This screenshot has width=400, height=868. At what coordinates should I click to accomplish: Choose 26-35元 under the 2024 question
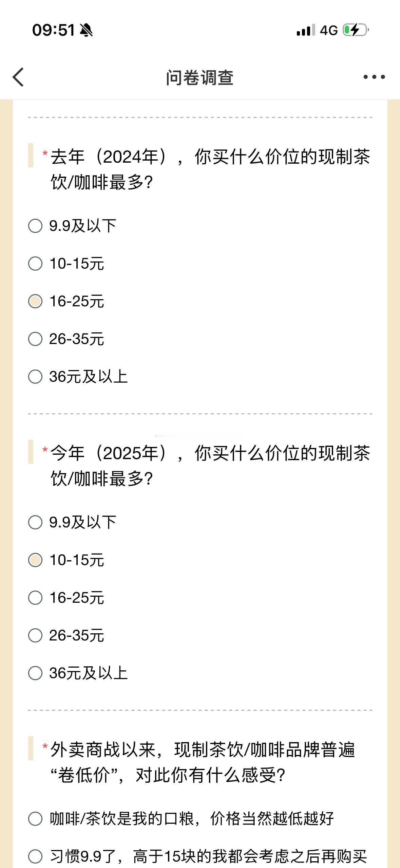tap(35, 339)
